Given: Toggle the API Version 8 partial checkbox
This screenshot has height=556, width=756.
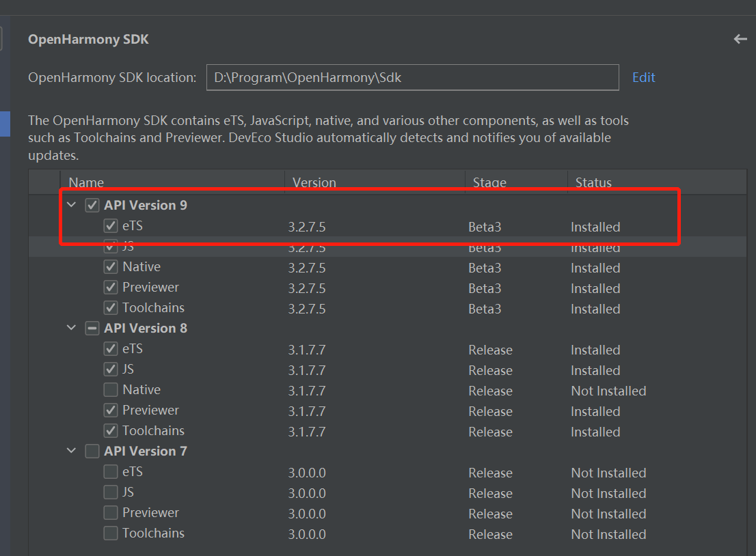Looking at the screenshot, I should click(92, 328).
